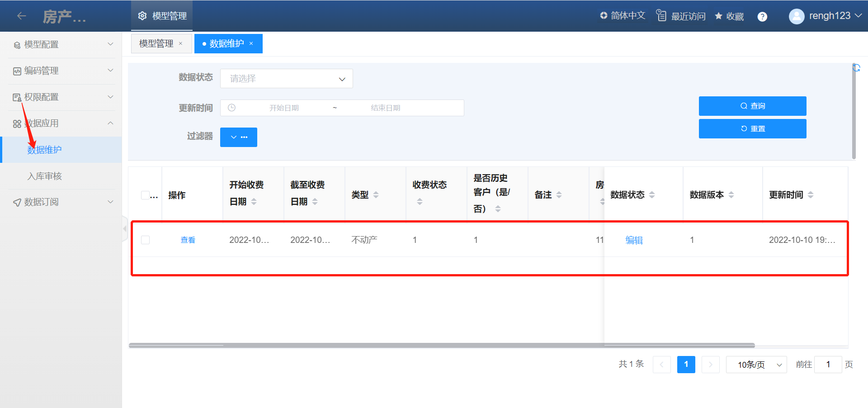Open the 10条/页 page size dropdown
Viewport: 868px width, 408px height.
click(756, 365)
